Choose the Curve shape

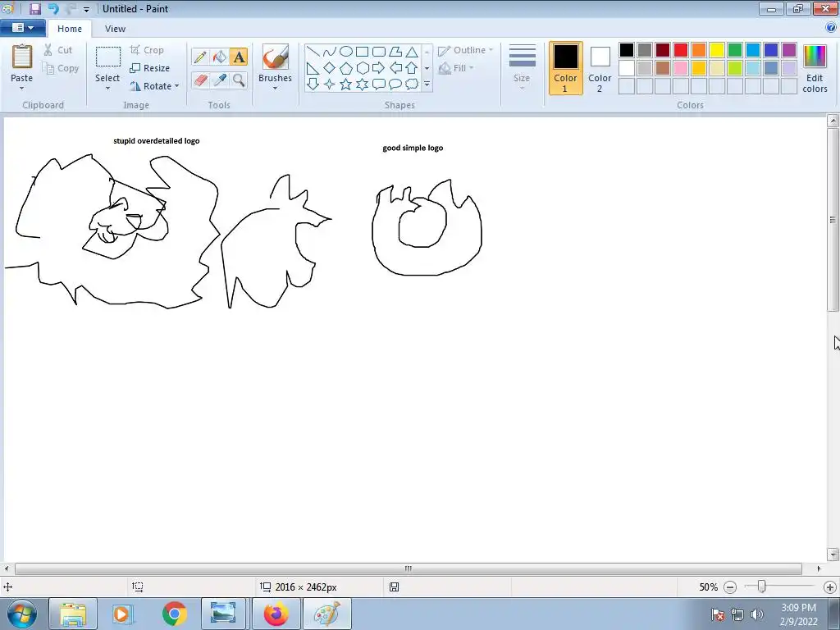pos(330,52)
